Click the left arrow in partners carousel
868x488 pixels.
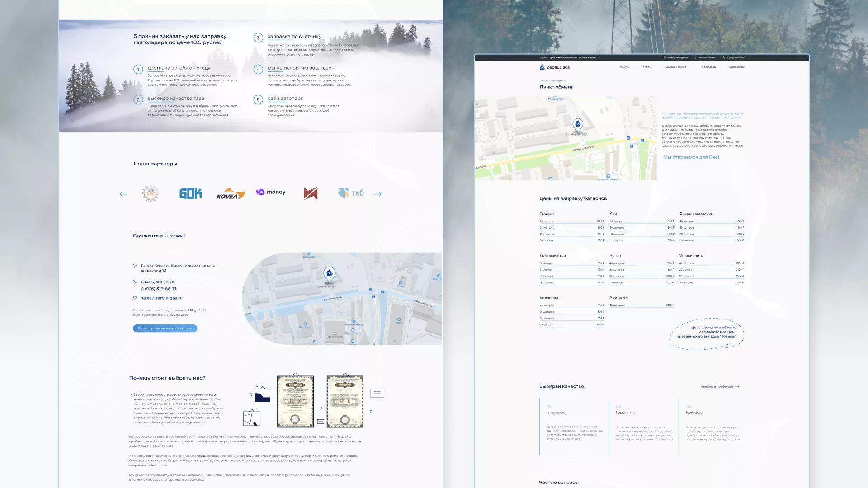[123, 194]
